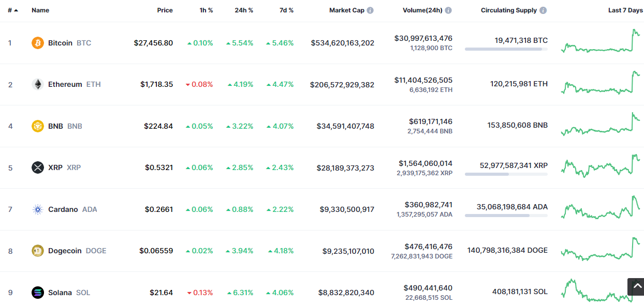Screen dimensions: 644x306
Task: Click BNB's market cap $34,591,407,748
Action: click(x=346, y=126)
